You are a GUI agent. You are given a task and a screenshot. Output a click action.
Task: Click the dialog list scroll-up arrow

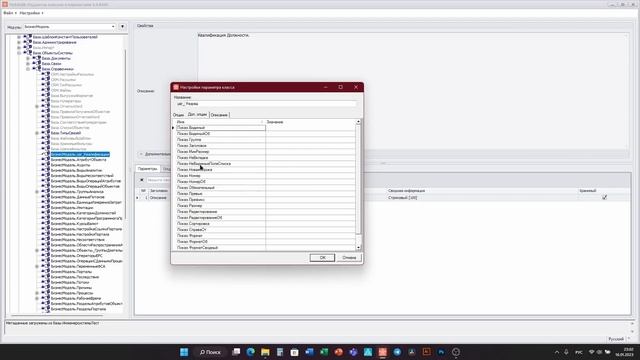[358, 122]
